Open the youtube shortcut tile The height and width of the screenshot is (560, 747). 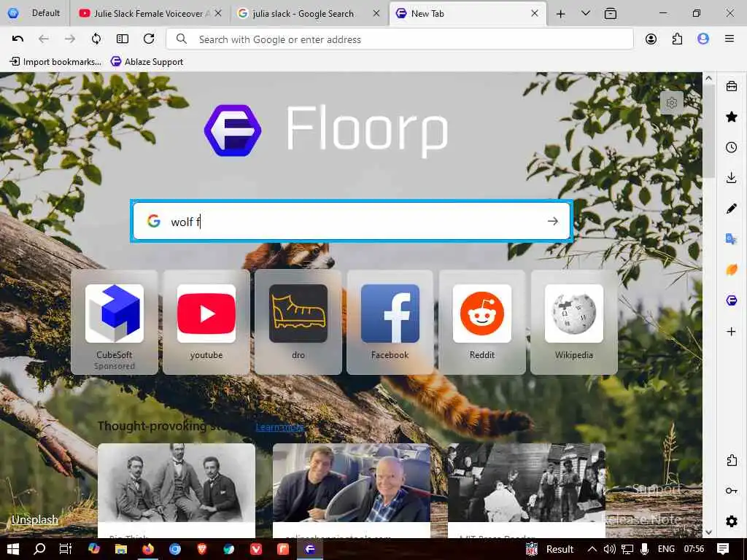coord(206,322)
